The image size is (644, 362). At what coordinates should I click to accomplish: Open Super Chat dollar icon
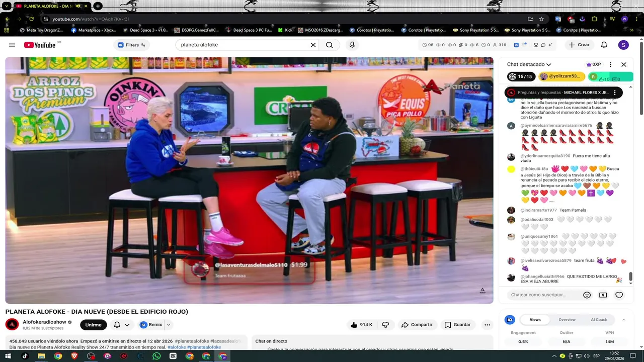[x=603, y=295]
